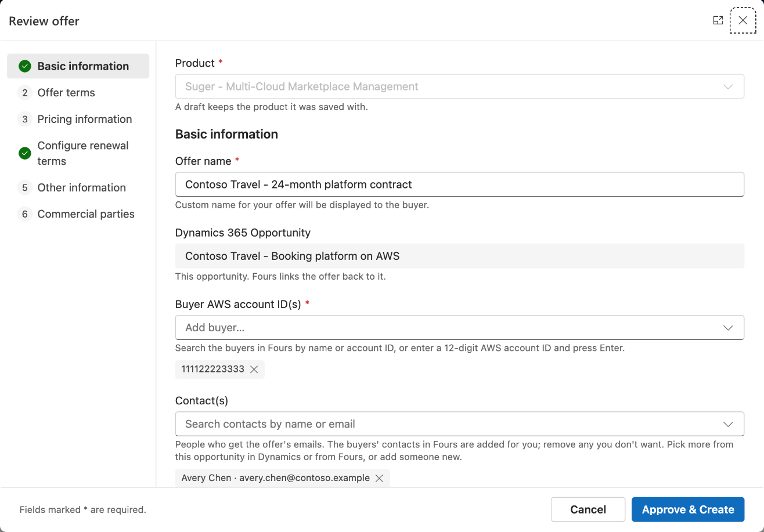This screenshot has width=764, height=532.
Task: Click the Basic information section heading
Action: 226,134
